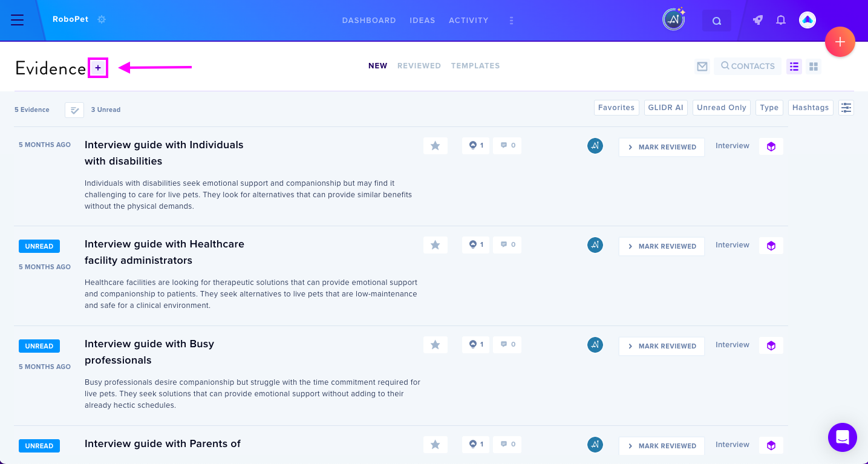The image size is (868, 464).
Task: Open notifications bell
Action: point(781,20)
